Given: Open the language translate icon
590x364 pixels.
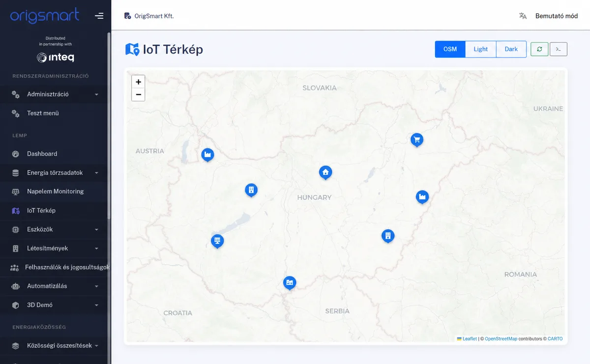Looking at the screenshot, I should pos(523,16).
